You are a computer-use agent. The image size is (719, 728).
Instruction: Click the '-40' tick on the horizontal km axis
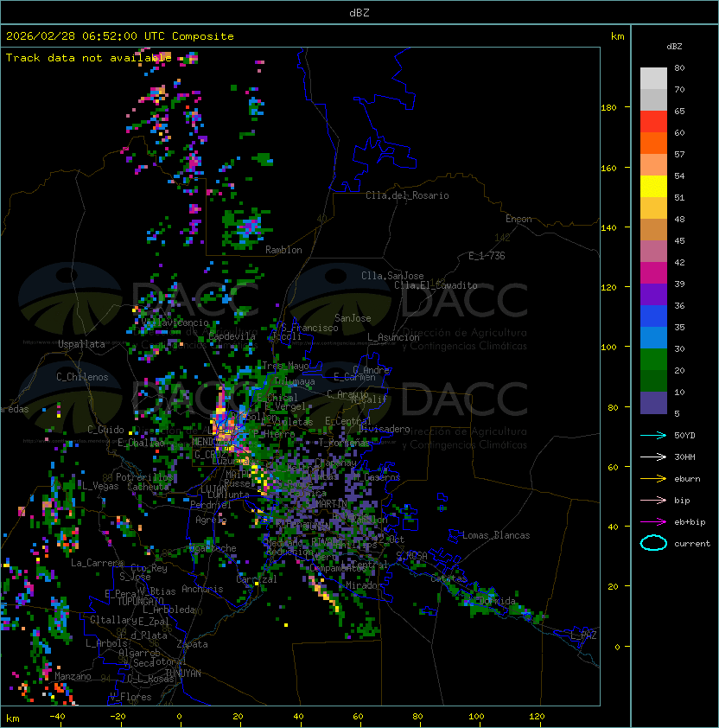click(x=58, y=717)
